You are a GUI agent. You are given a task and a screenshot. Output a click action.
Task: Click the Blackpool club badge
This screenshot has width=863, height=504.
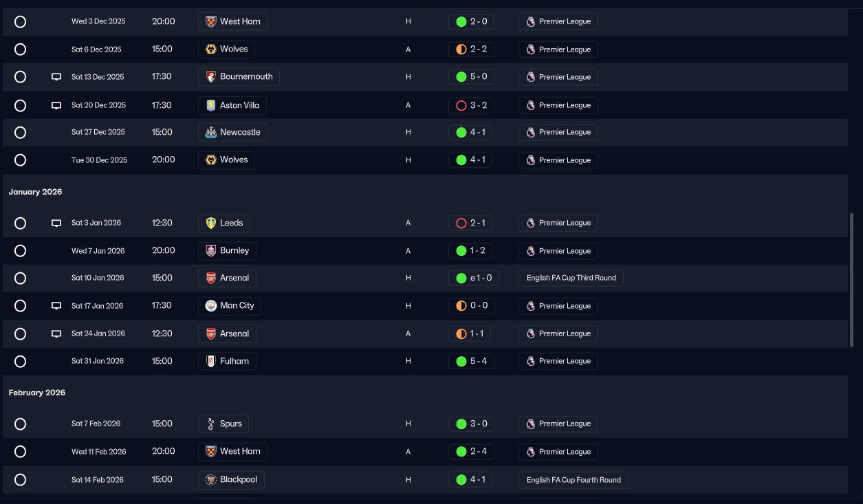pyautogui.click(x=211, y=479)
